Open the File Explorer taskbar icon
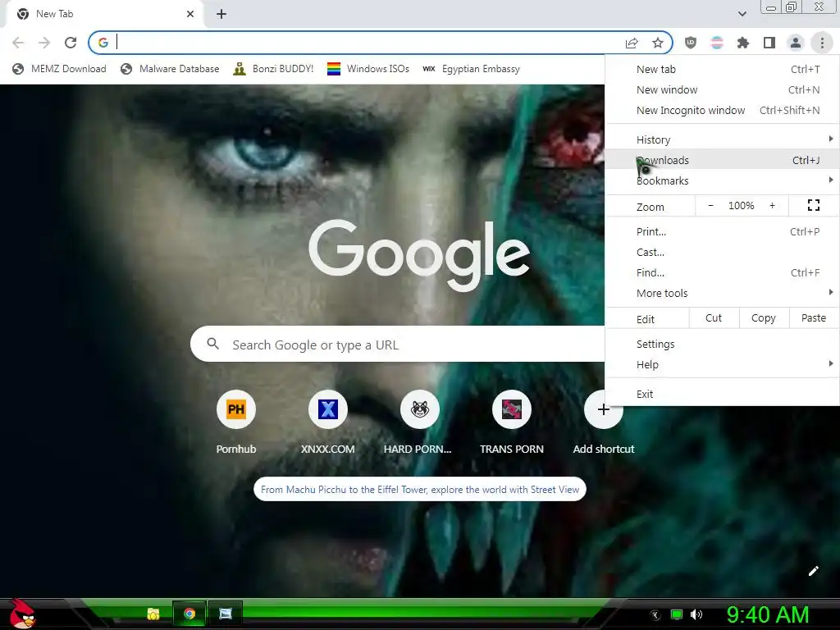Viewport: 840px width, 630px height. [x=153, y=614]
